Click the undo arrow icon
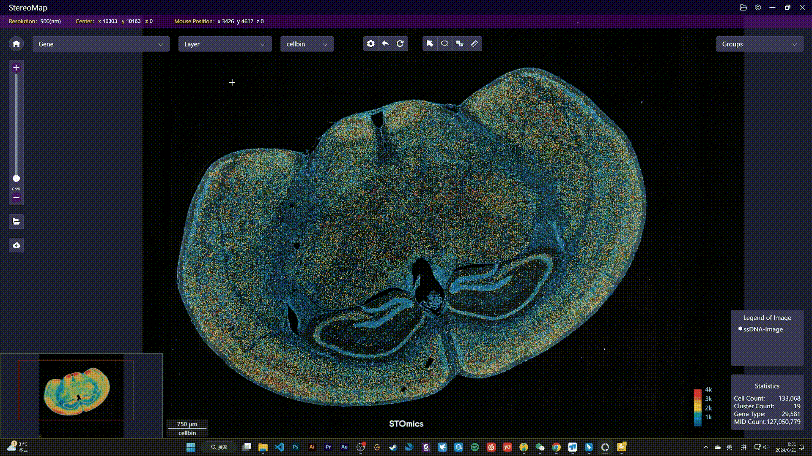 (385, 44)
